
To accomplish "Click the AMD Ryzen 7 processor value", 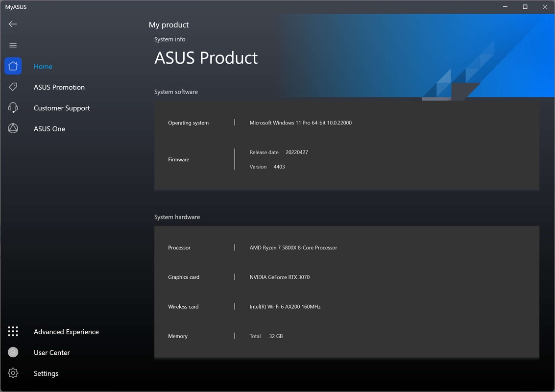I will click(x=293, y=248).
